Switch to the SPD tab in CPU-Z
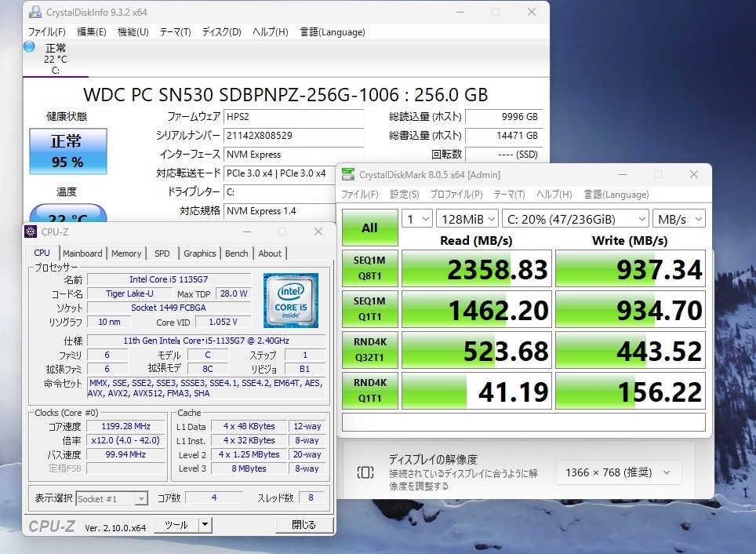Screen dimensions: 756x554 pyautogui.click(x=162, y=253)
